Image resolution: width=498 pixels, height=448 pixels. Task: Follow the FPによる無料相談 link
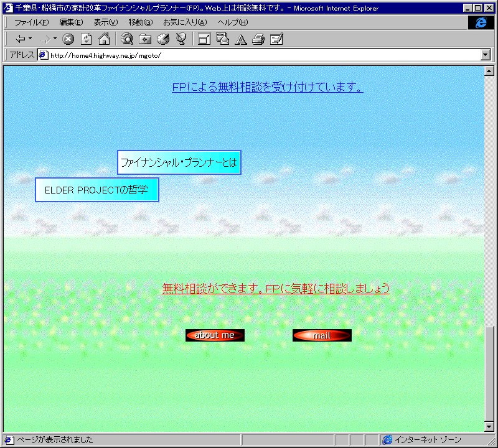click(268, 87)
